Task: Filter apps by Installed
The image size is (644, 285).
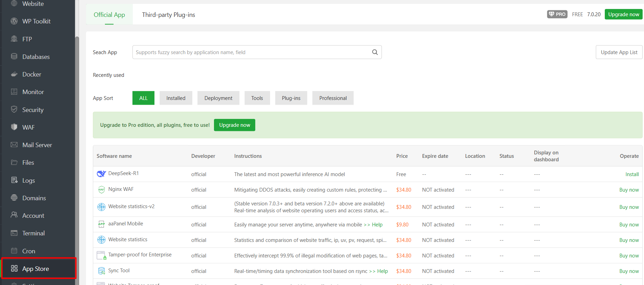Action: [176, 98]
